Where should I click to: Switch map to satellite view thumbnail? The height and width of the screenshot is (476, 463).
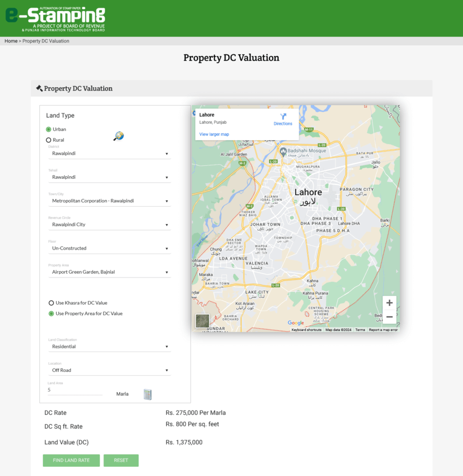click(x=202, y=321)
